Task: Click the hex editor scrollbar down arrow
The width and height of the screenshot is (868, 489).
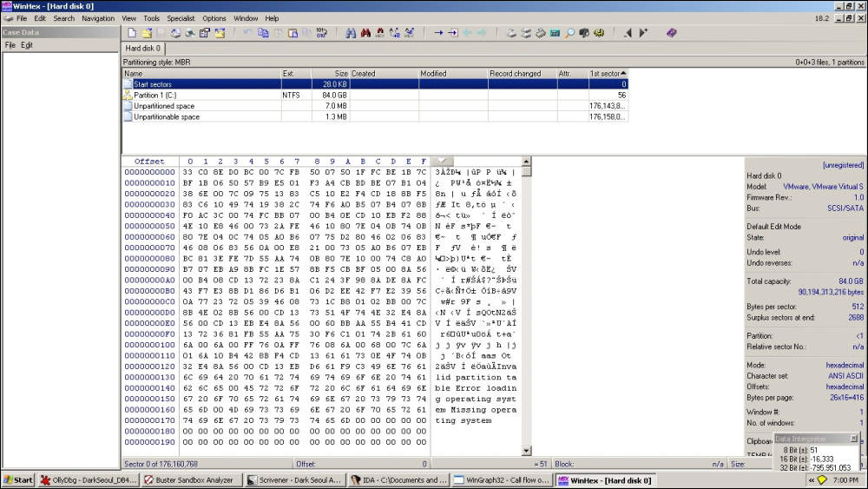Action: [527, 451]
